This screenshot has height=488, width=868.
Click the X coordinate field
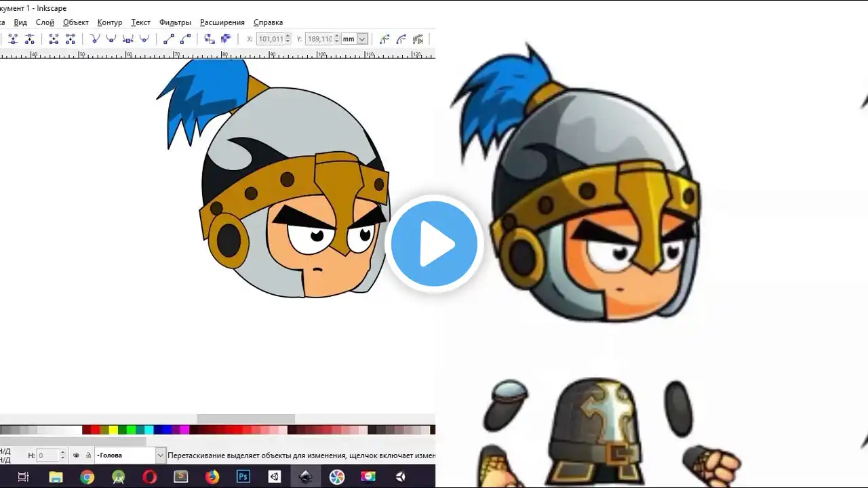271,39
